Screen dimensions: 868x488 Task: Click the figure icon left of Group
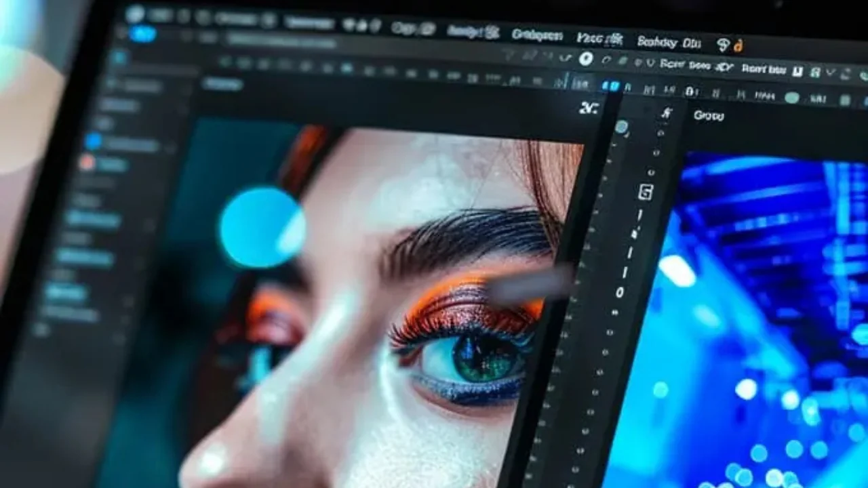666,113
